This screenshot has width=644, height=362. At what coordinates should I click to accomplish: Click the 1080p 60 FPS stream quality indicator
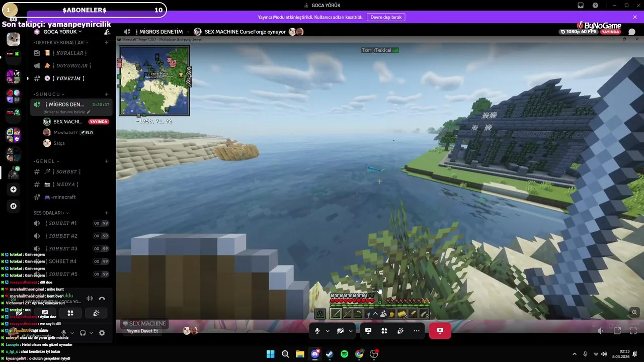[579, 32]
